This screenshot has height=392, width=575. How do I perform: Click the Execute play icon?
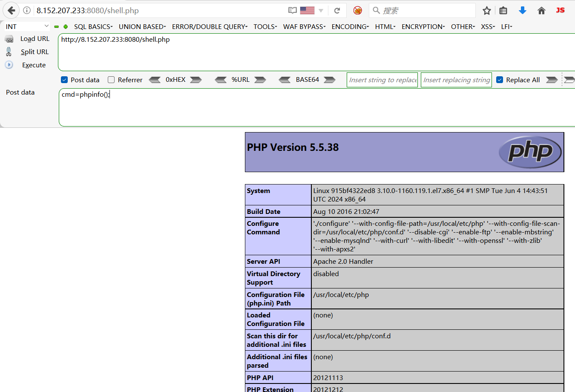(9, 65)
